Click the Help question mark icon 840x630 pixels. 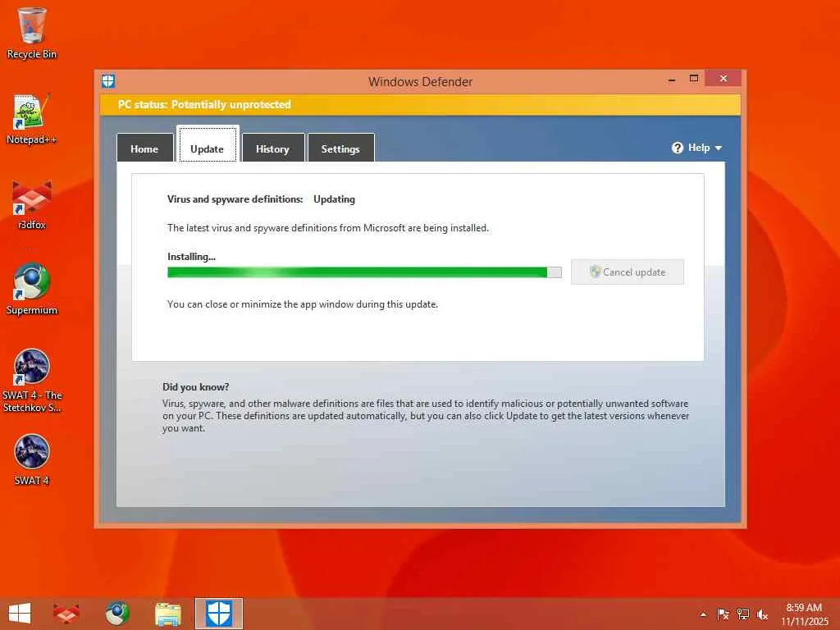point(677,148)
